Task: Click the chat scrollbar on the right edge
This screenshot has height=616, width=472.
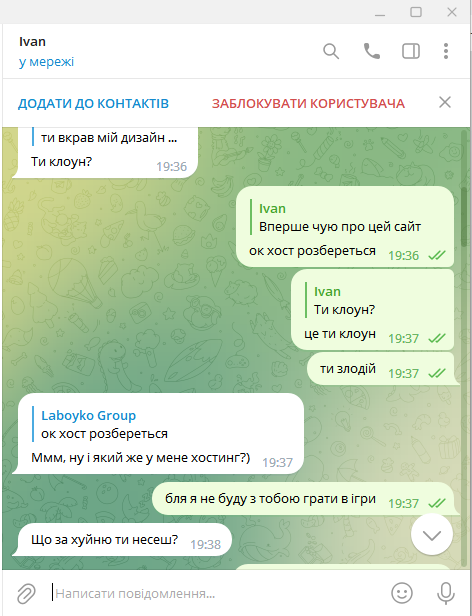Action: point(464,216)
